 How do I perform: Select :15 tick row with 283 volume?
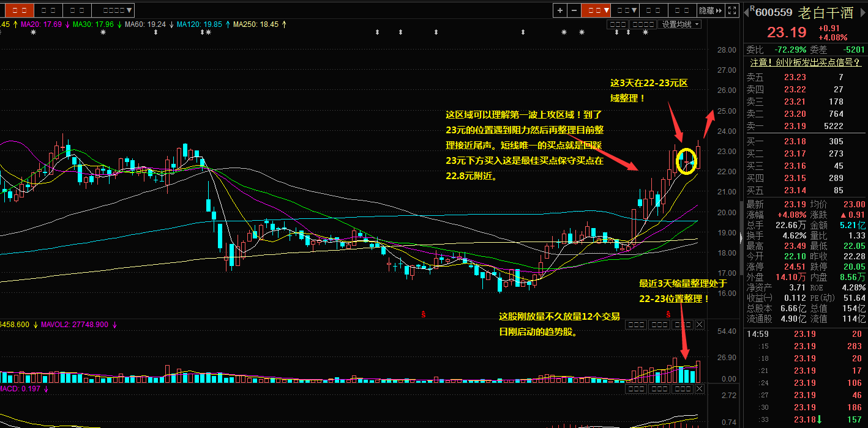[805, 346]
